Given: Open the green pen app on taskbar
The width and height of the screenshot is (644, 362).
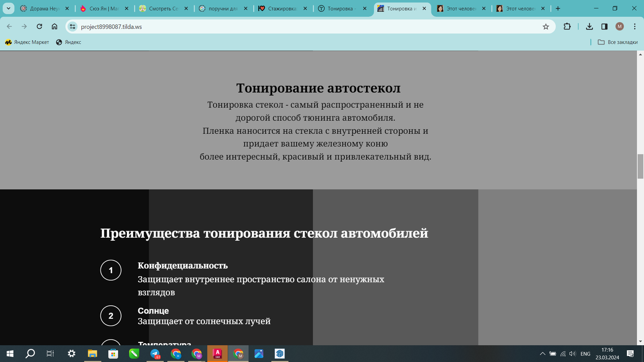Looking at the screenshot, I should click(x=134, y=354).
